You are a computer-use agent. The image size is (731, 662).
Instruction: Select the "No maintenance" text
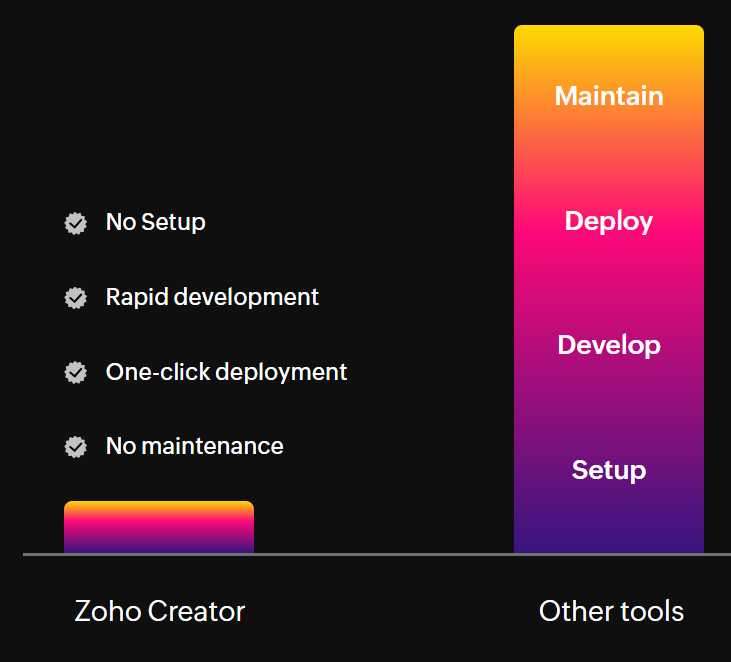pyautogui.click(x=194, y=446)
